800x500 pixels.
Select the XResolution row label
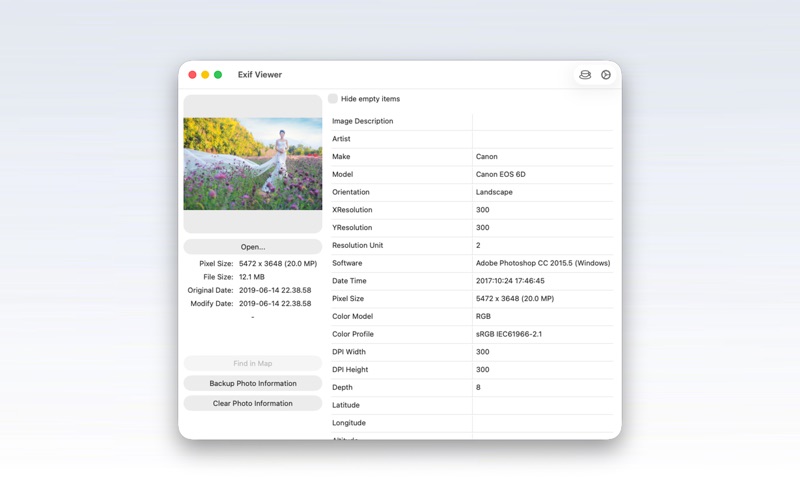[352, 210]
